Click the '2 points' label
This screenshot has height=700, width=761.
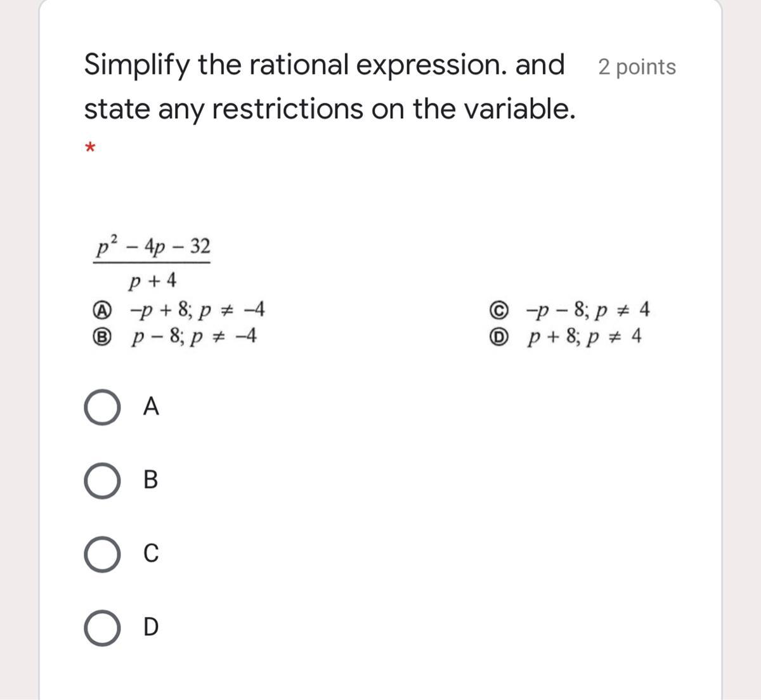click(x=637, y=67)
